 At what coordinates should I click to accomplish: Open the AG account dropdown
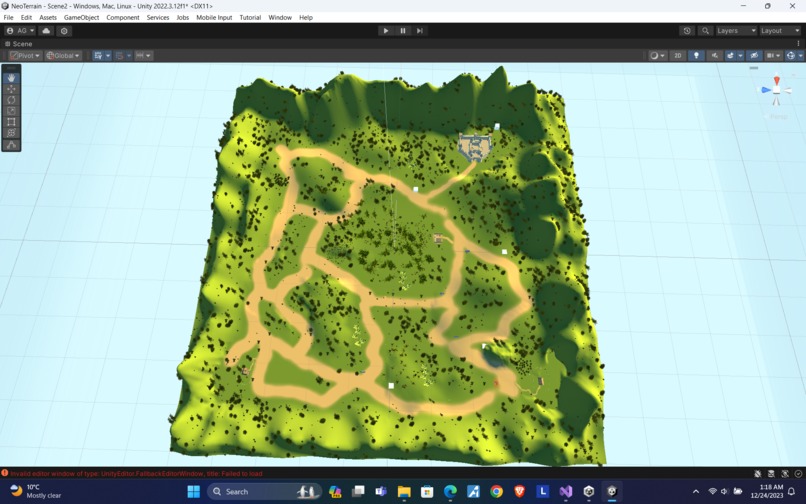pyautogui.click(x=20, y=31)
